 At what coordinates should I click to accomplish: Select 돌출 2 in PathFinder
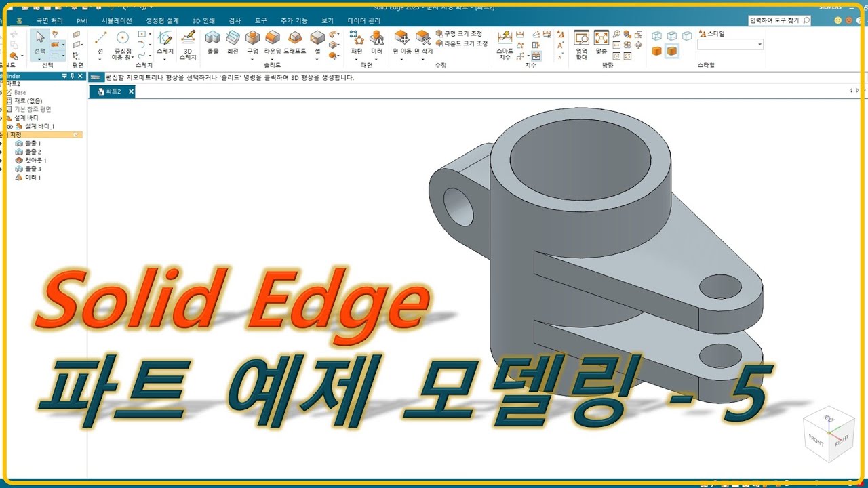tap(28, 152)
